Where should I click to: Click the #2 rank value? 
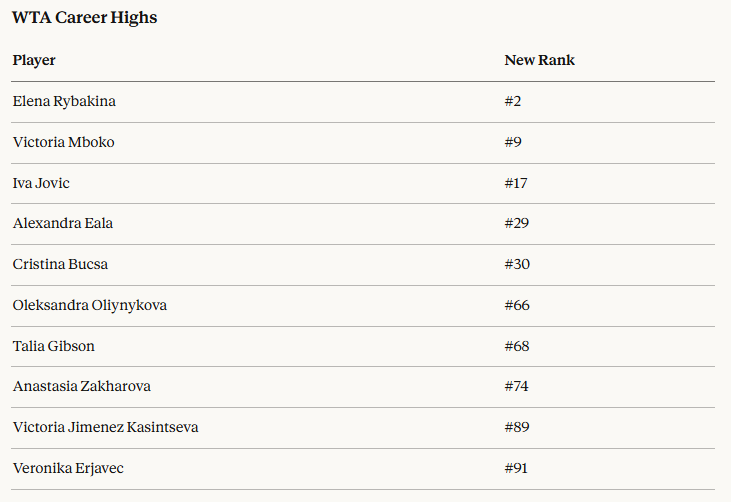[513, 101]
